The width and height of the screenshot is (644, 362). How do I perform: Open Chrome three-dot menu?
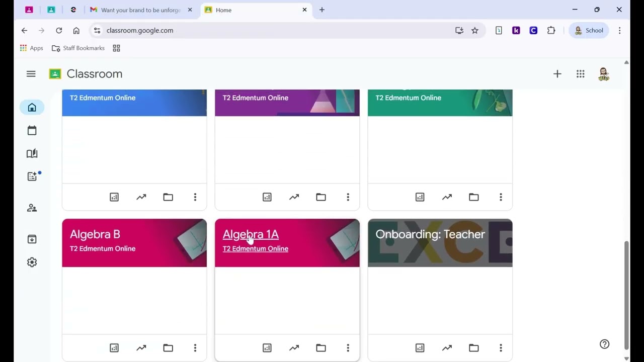click(619, 30)
